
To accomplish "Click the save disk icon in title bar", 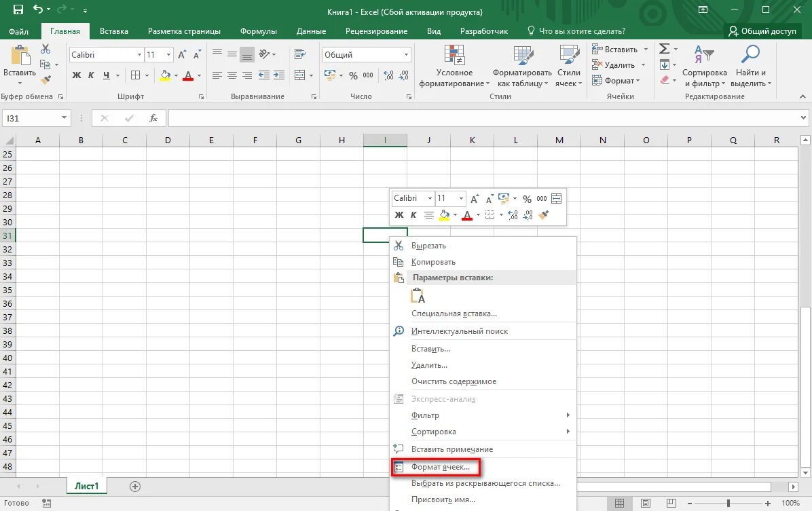I will (18, 10).
